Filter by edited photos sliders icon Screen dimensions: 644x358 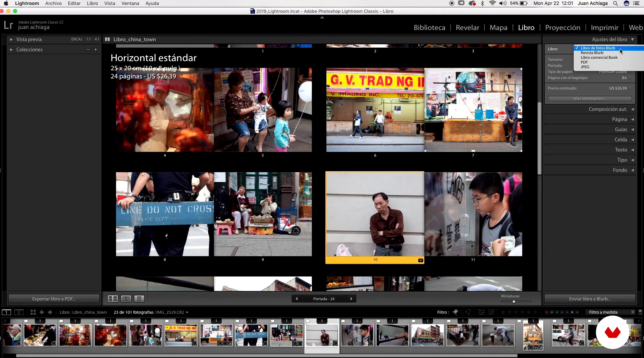click(x=481, y=312)
